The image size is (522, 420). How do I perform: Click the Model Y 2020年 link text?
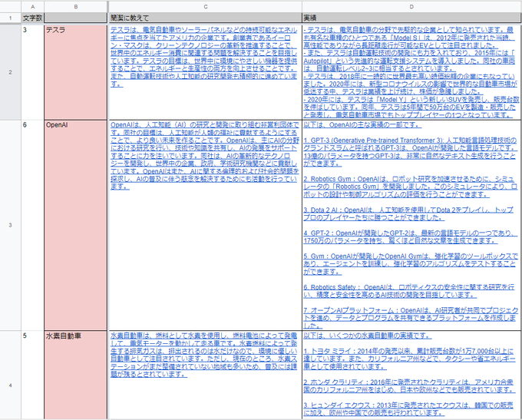411,107
